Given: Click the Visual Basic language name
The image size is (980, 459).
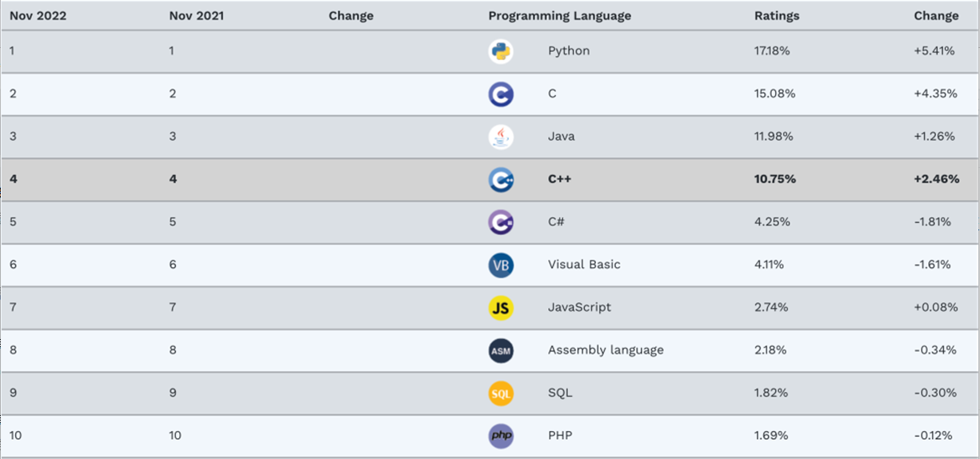Looking at the screenshot, I should pyautogui.click(x=584, y=265).
